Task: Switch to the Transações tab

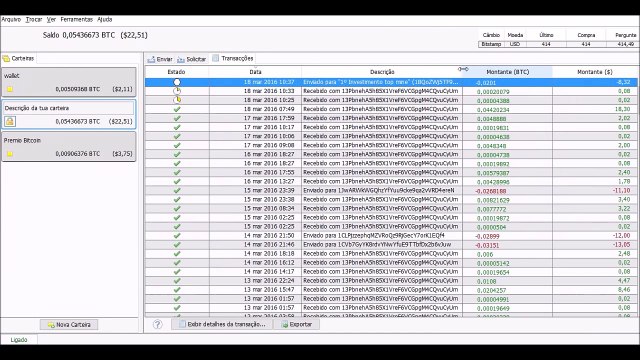Action: (x=233, y=58)
